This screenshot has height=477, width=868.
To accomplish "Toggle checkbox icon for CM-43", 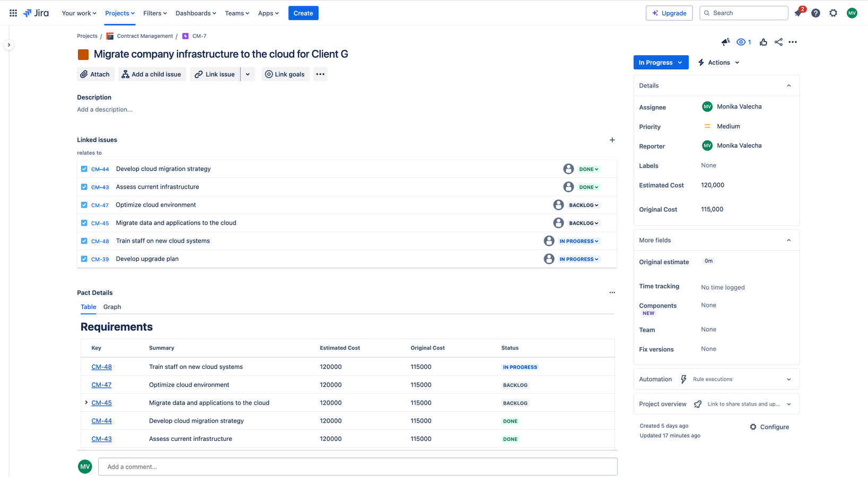I will click(84, 187).
